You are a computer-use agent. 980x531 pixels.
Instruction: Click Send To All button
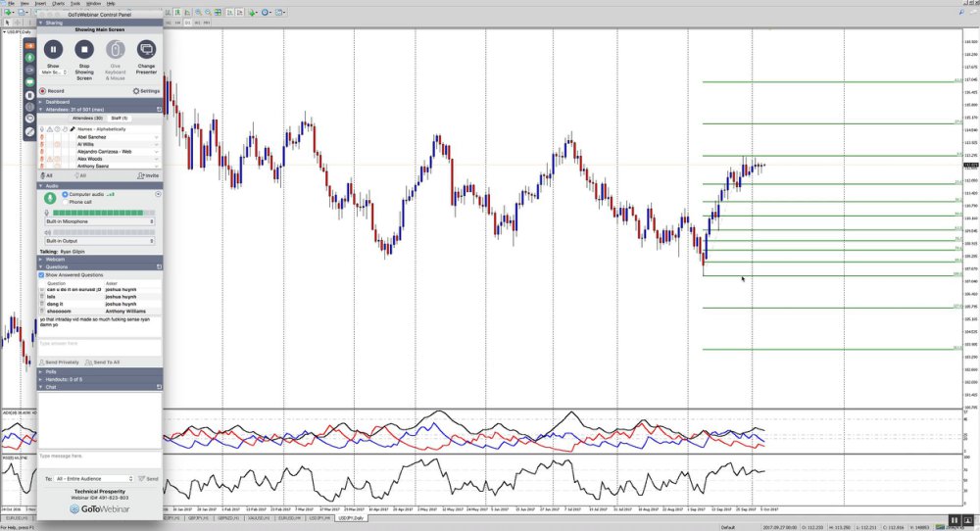pos(103,362)
